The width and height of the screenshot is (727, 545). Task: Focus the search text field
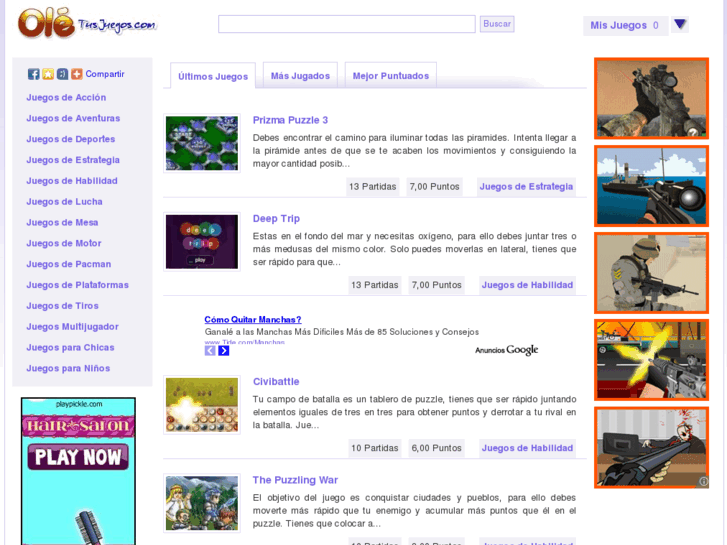(347, 24)
